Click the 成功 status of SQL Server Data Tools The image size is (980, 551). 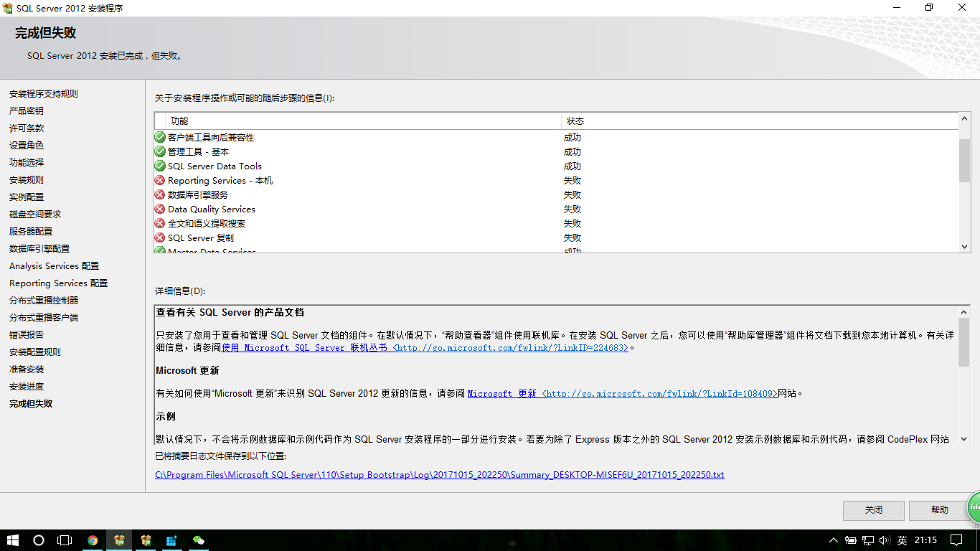pos(573,166)
